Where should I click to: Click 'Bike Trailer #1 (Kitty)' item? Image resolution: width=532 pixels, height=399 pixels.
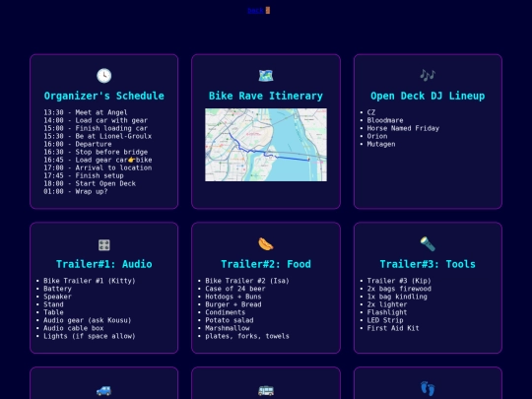pyautogui.click(x=90, y=281)
